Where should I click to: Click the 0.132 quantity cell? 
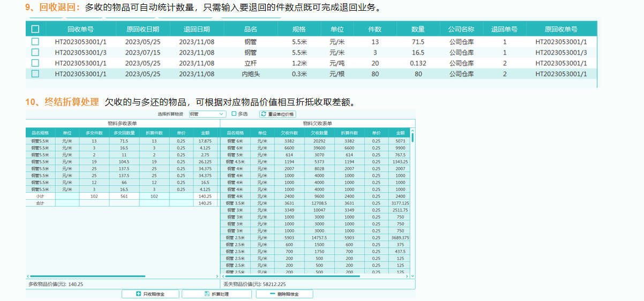pos(418,63)
